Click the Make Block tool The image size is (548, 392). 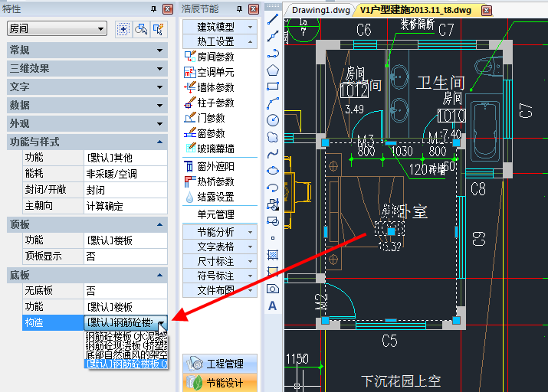pos(273,221)
